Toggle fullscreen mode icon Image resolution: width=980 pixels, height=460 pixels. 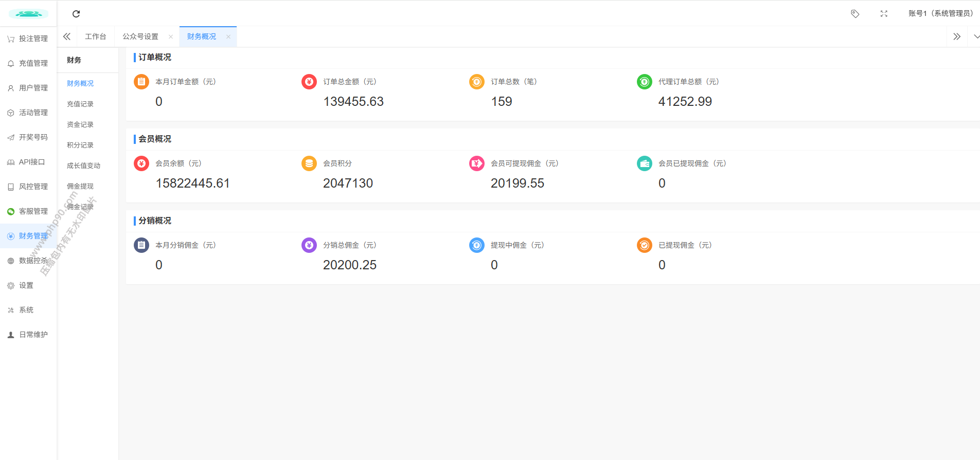(x=884, y=14)
